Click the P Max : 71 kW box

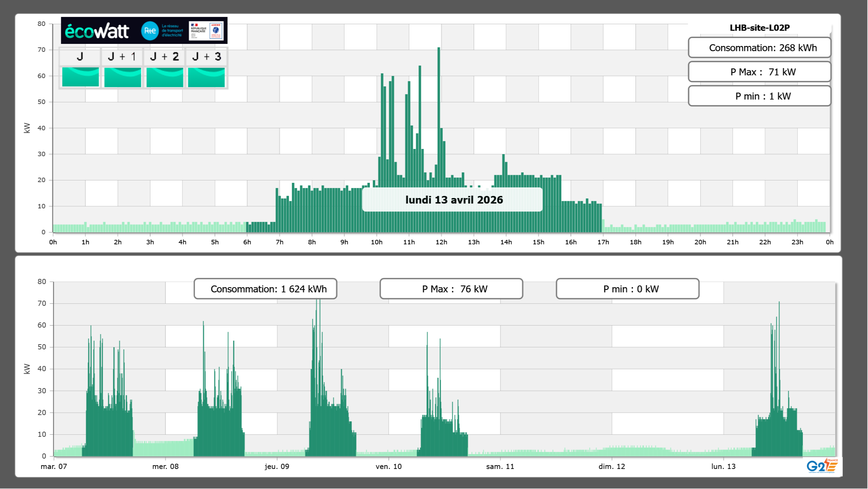(x=759, y=72)
